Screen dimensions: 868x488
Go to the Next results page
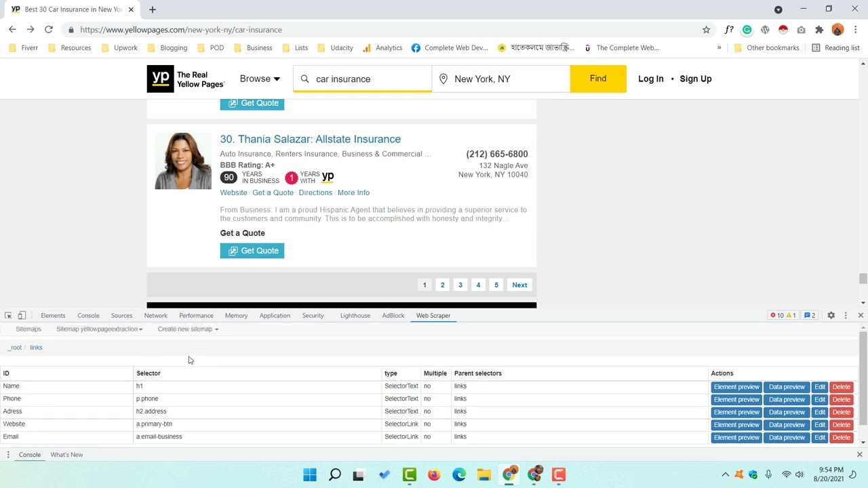[519, 285]
